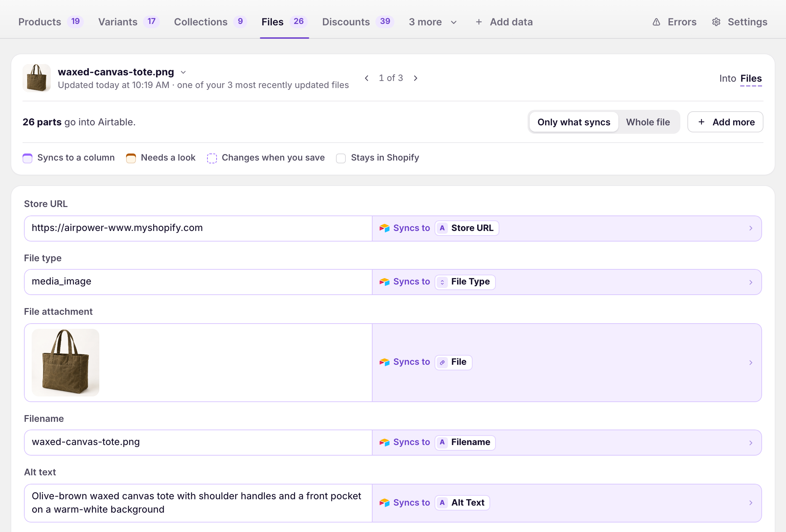Click the text-type icon on Alt Text chip
Image resolution: width=786 pixels, height=532 pixels.
click(442, 503)
